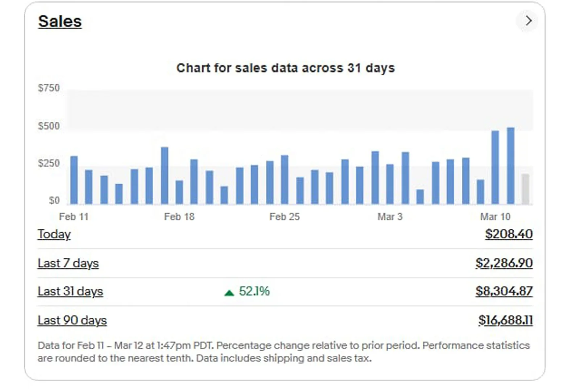Click the $208.40 today amount

tap(509, 234)
